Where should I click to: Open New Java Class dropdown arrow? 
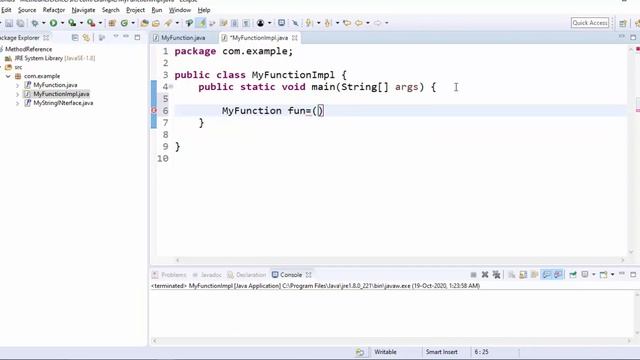pos(133,23)
